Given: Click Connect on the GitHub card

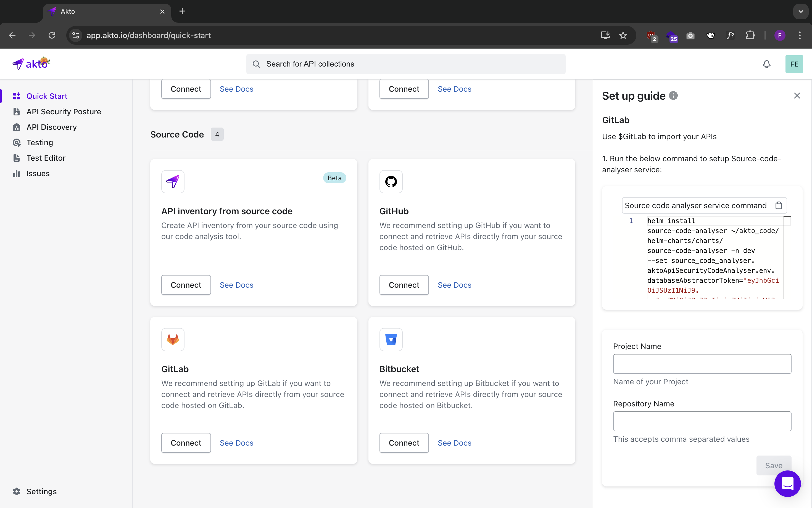Looking at the screenshot, I should (x=404, y=285).
